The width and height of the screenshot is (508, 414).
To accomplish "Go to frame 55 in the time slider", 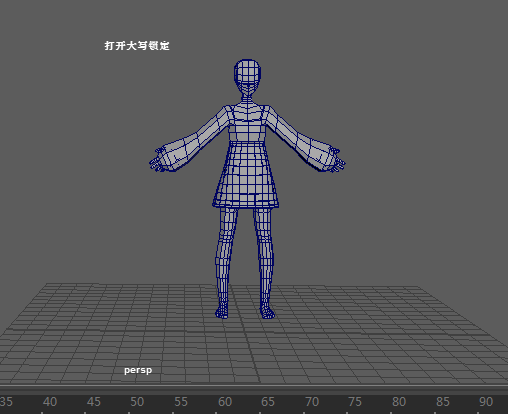I will click(181, 402).
